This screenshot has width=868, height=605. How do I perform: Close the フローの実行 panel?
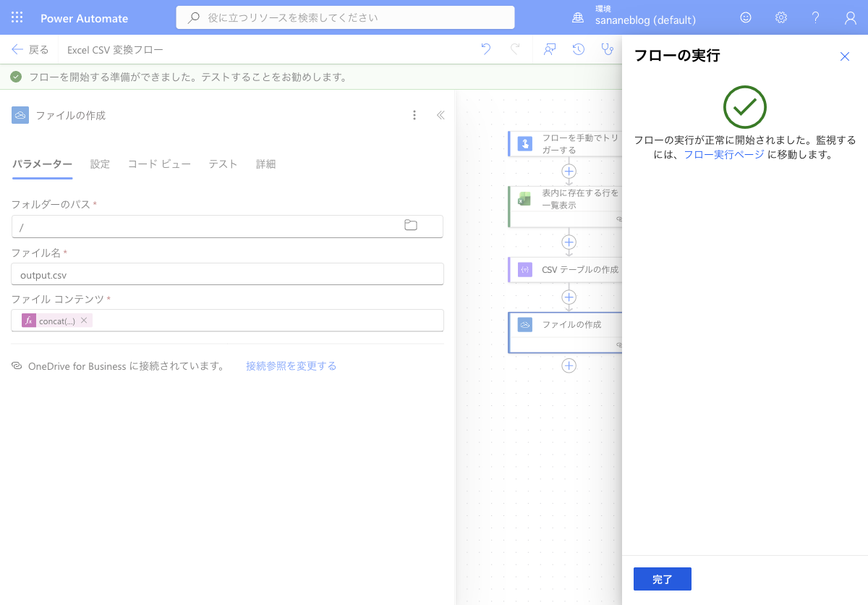coord(845,56)
